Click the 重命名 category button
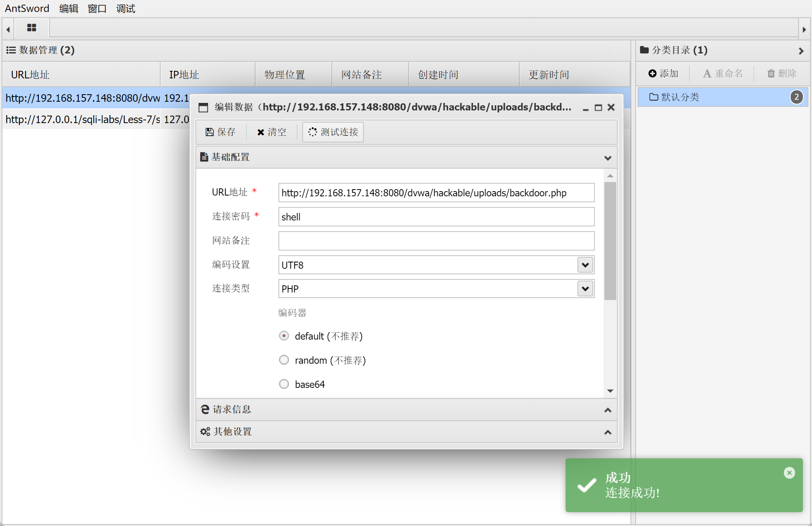Image resolution: width=812 pixels, height=526 pixels. (x=723, y=74)
